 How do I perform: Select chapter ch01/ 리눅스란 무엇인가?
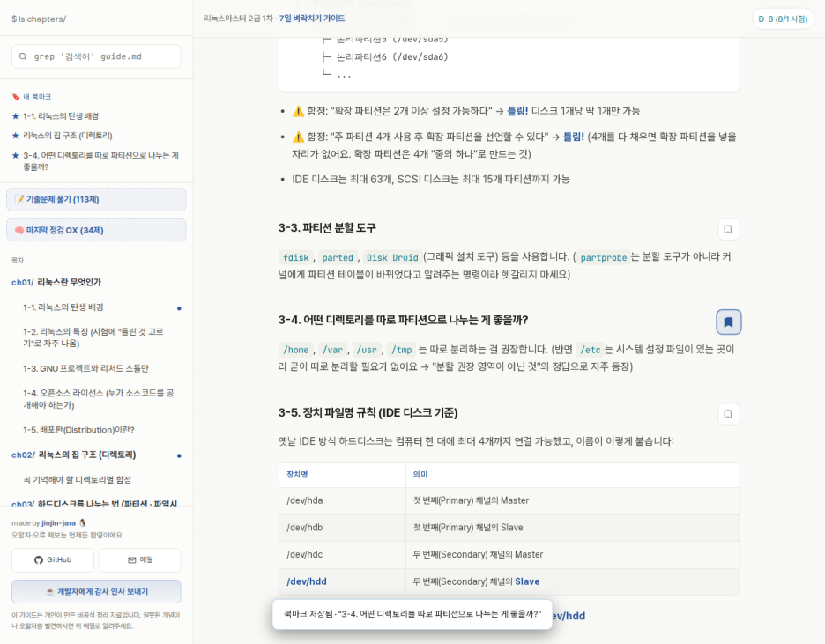tap(56, 282)
